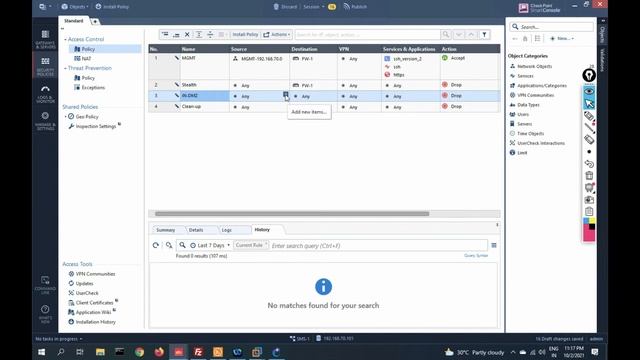Click add rule above toolbar icon
The width and height of the screenshot is (640, 360).
pyautogui.click(x=165, y=35)
